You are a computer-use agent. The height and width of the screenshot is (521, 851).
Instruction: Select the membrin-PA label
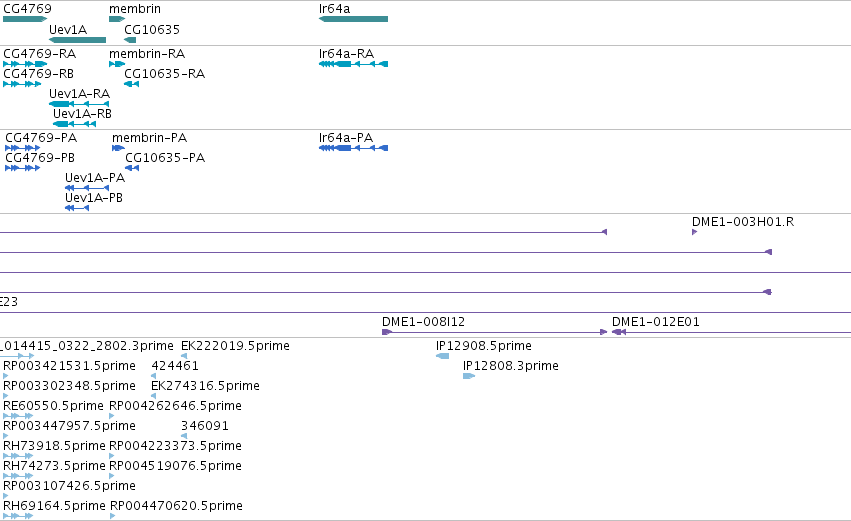149,138
